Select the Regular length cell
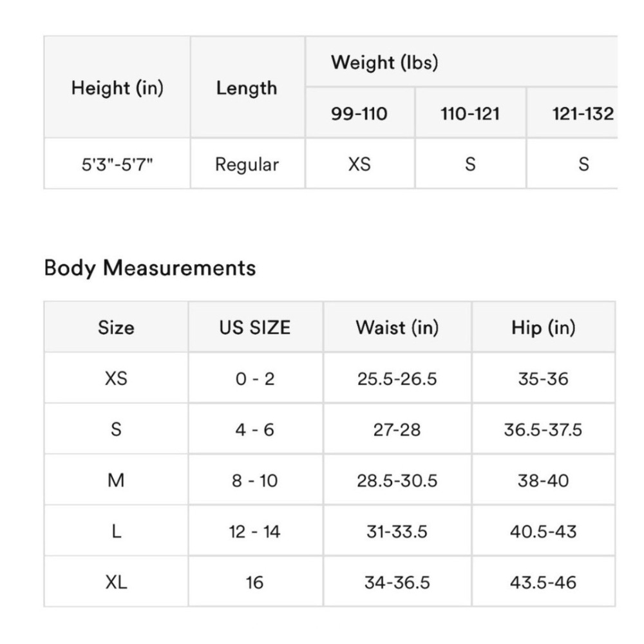Screen dimensions: 644x644 [247, 164]
